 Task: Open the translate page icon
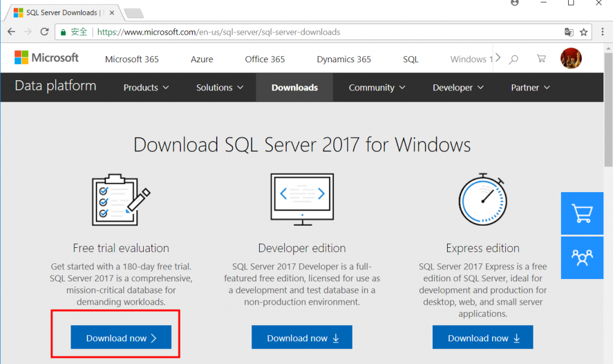[569, 32]
